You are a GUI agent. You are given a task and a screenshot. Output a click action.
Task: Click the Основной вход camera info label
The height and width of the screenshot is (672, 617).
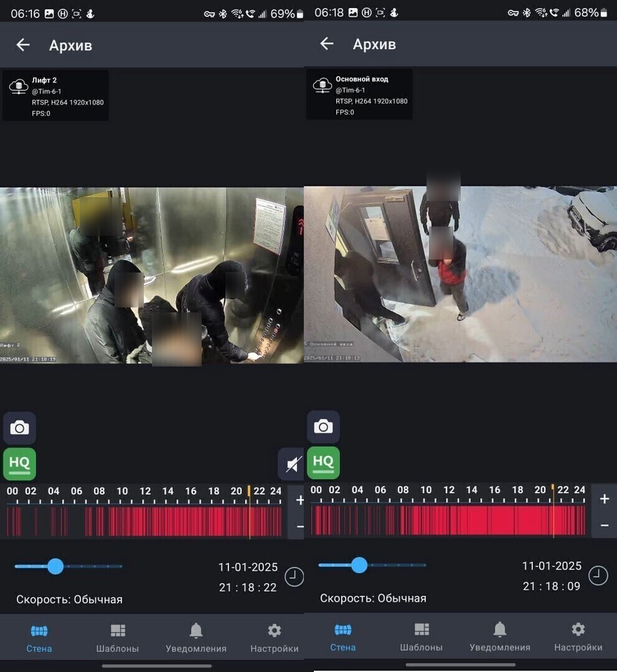pos(359,95)
